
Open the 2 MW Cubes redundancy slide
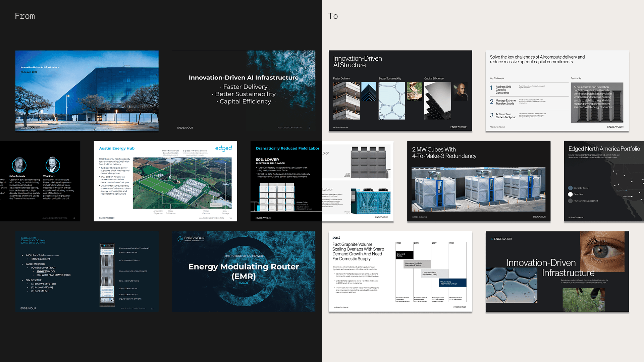(x=479, y=181)
